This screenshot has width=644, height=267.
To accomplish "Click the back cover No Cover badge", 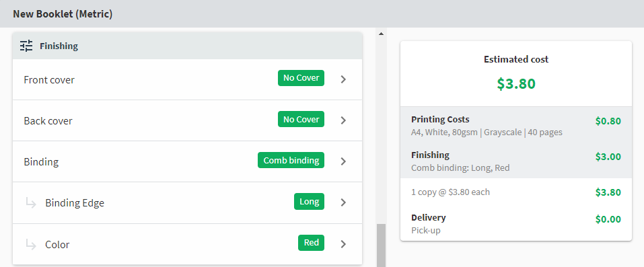I will click(x=301, y=119).
